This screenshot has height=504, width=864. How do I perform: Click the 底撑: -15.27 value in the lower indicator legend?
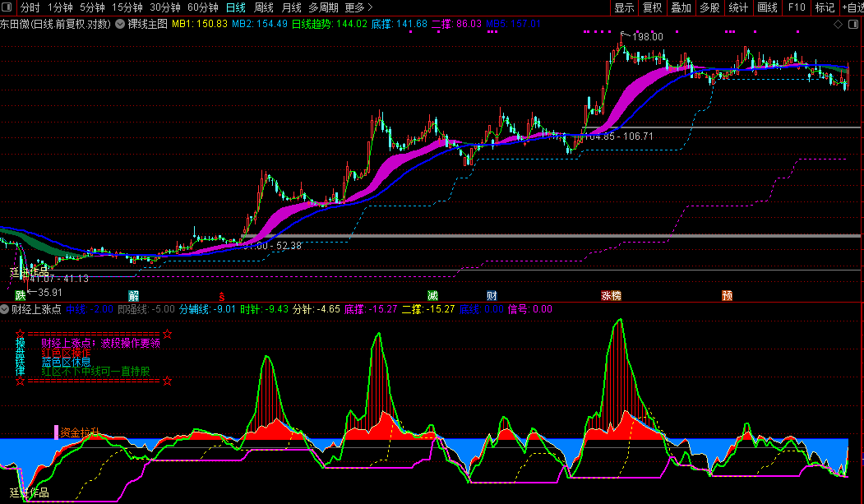(371, 309)
